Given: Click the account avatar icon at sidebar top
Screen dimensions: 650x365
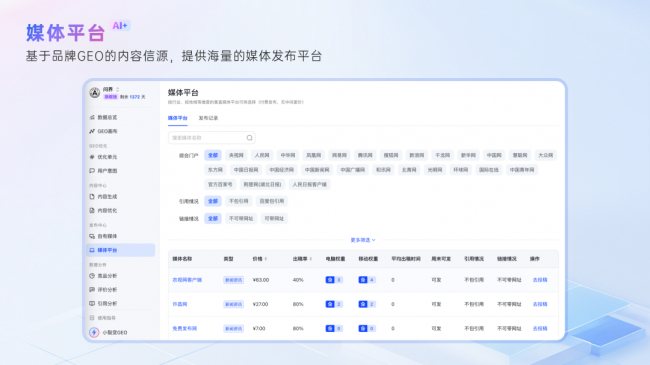Looking at the screenshot, I should 95,92.
